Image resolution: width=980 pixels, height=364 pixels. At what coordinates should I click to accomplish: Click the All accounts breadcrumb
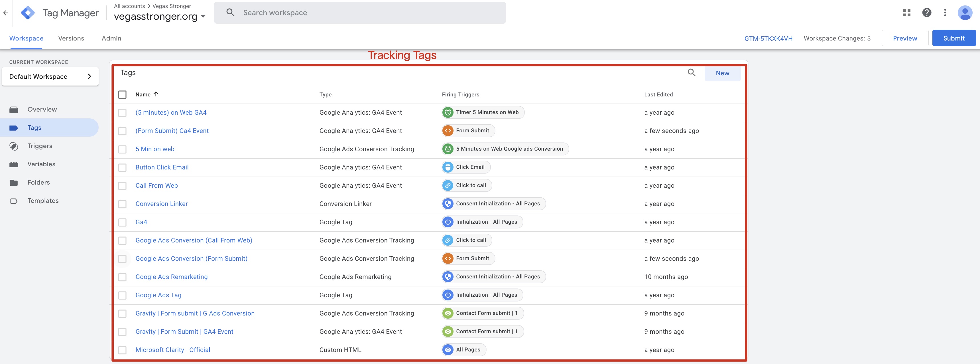click(x=129, y=6)
